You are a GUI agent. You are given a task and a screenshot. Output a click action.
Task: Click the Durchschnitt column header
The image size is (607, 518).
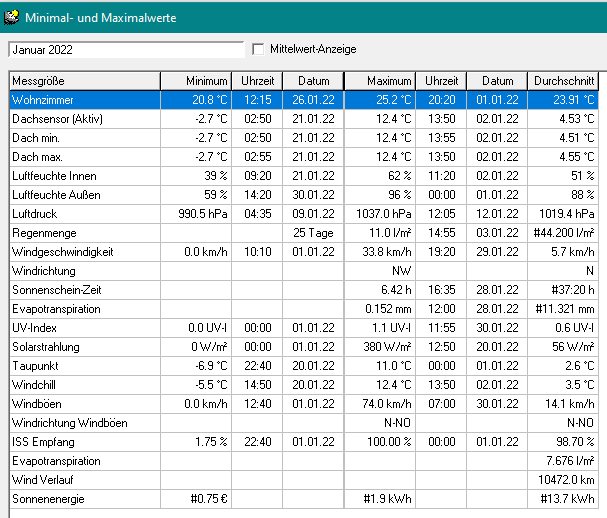(x=563, y=81)
